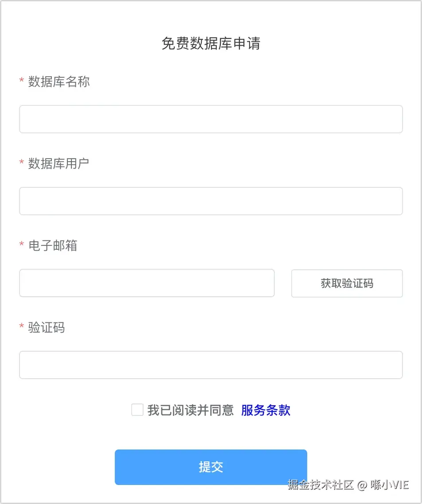Click the 免费数据库申请 form title
This screenshot has width=422, height=504.
coord(211,43)
